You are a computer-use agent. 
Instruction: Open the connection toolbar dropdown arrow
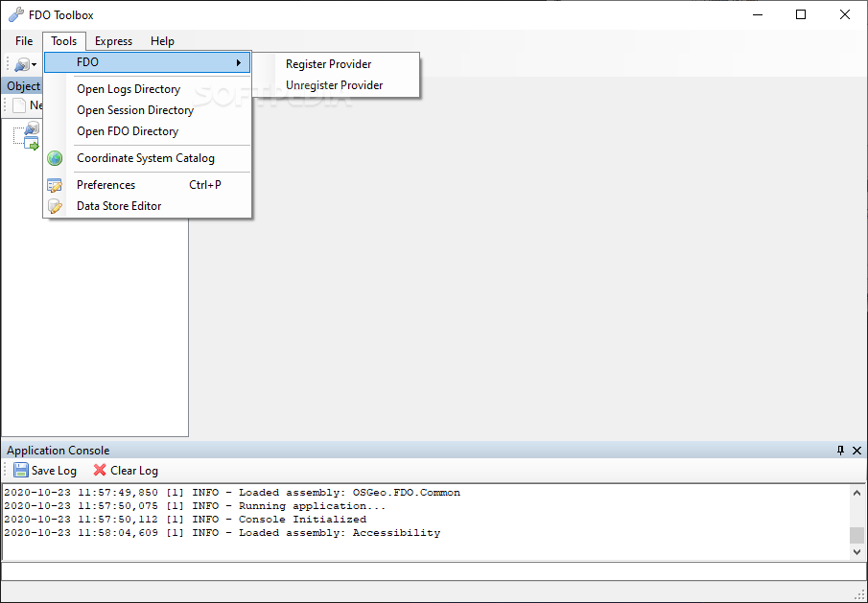[35, 65]
